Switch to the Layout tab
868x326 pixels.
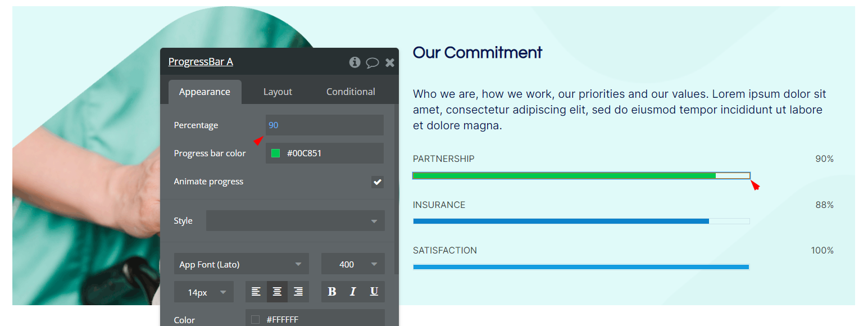point(278,92)
